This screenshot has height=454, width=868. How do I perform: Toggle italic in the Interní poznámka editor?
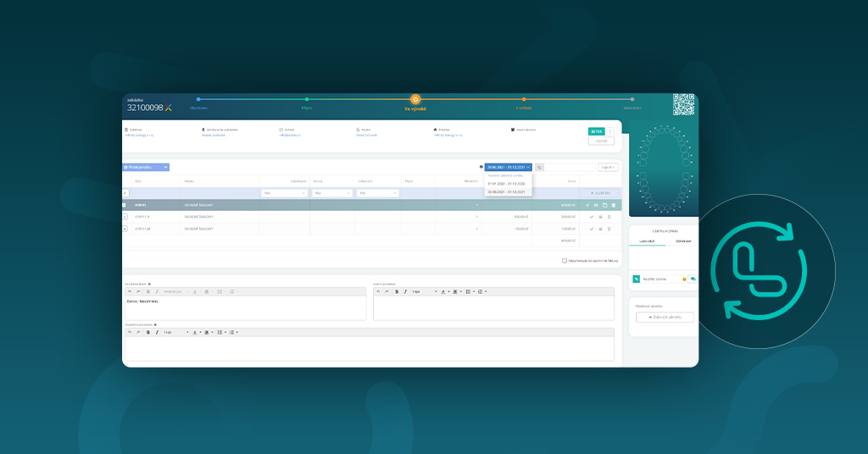point(405,291)
